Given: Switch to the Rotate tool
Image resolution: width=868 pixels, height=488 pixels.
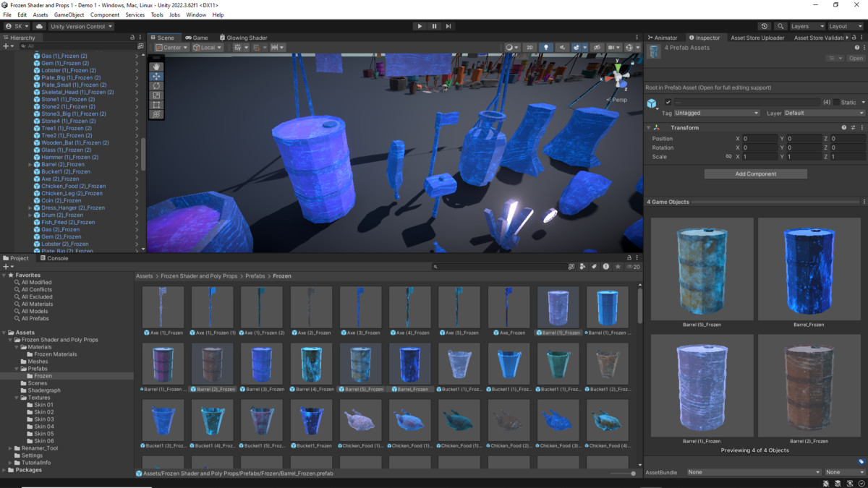Looking at the screenshot, I should pyautogui.click(x=156, y=86).
